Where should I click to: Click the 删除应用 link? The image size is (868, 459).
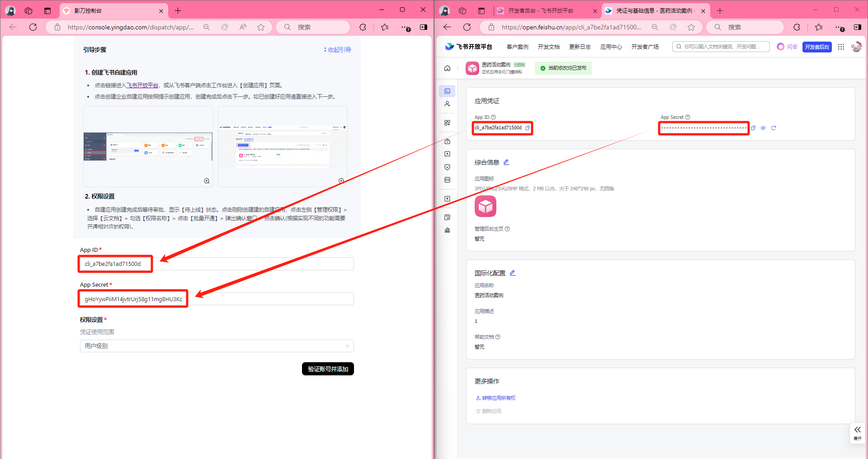pos(489,411)
